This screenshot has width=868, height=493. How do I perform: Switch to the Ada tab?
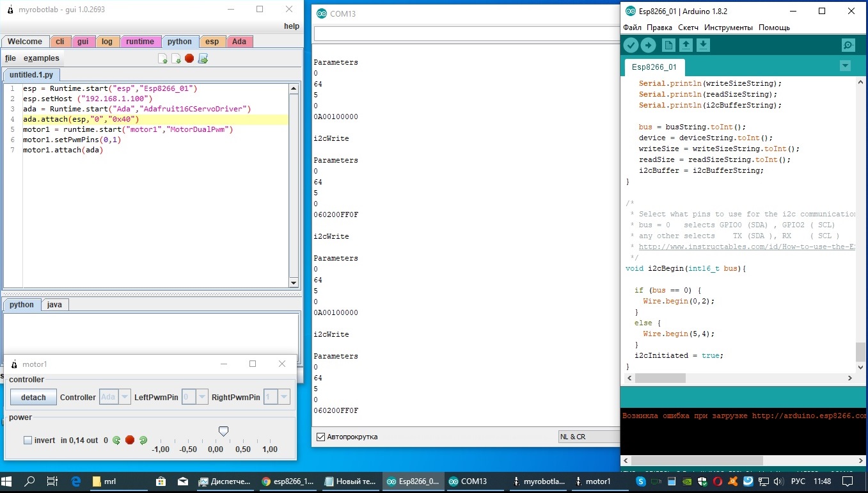point(239,42)
